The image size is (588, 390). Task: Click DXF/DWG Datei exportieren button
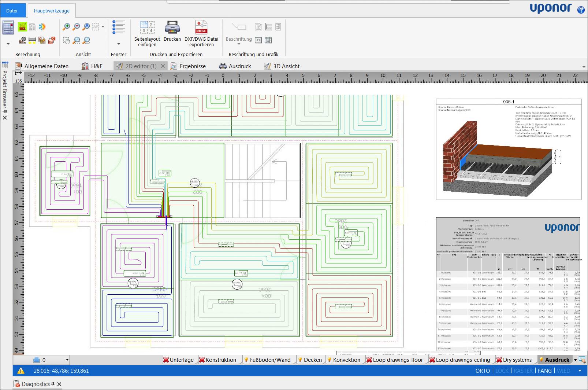[x=201, y=33]
